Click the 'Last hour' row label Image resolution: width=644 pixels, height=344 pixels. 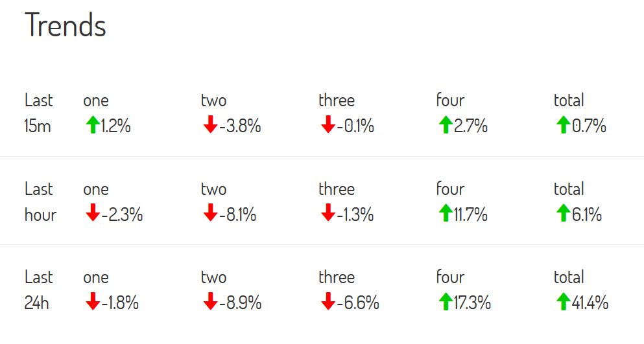40,201
